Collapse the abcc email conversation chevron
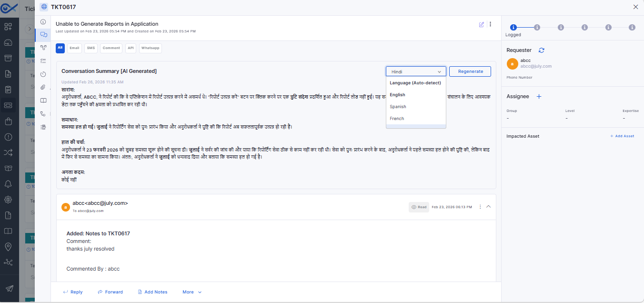644x303 pixels. (x=488, y=207)
